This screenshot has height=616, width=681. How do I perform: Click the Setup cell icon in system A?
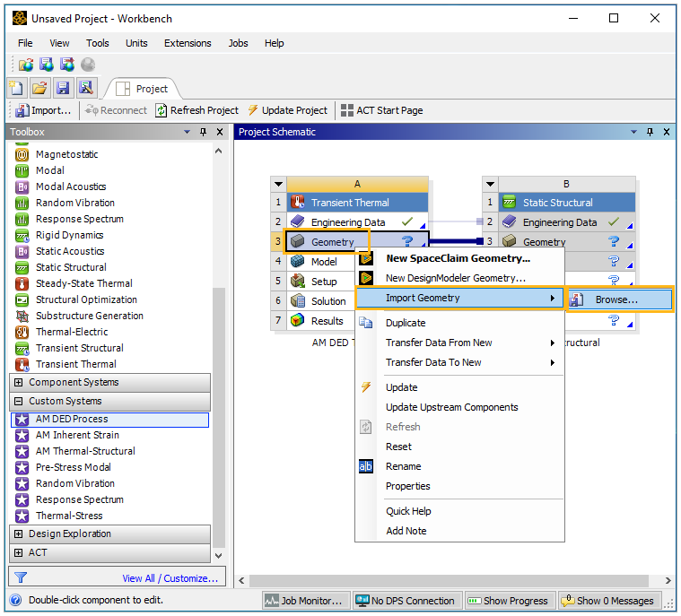(298, 281)
